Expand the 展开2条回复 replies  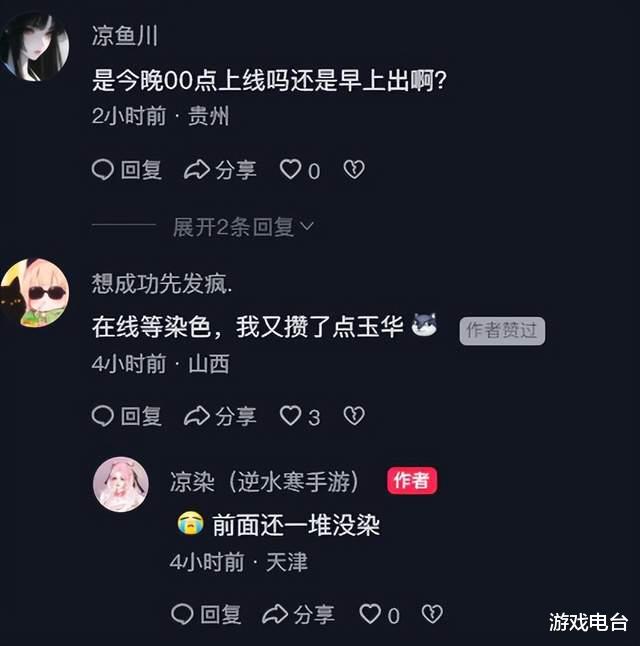pos(243,227)
